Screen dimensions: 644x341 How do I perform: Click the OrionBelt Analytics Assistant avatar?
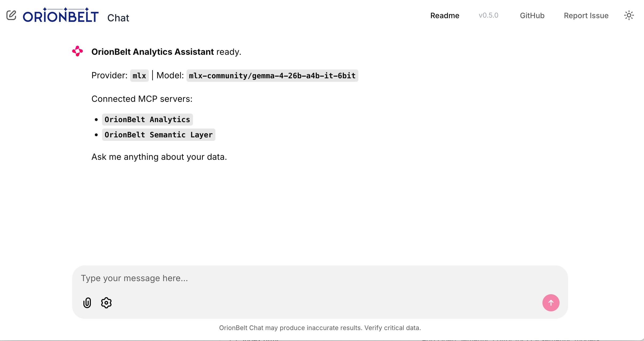77,51
